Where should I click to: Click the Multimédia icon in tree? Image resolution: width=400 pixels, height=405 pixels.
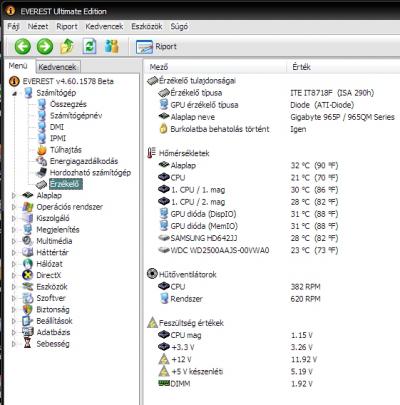27,241
